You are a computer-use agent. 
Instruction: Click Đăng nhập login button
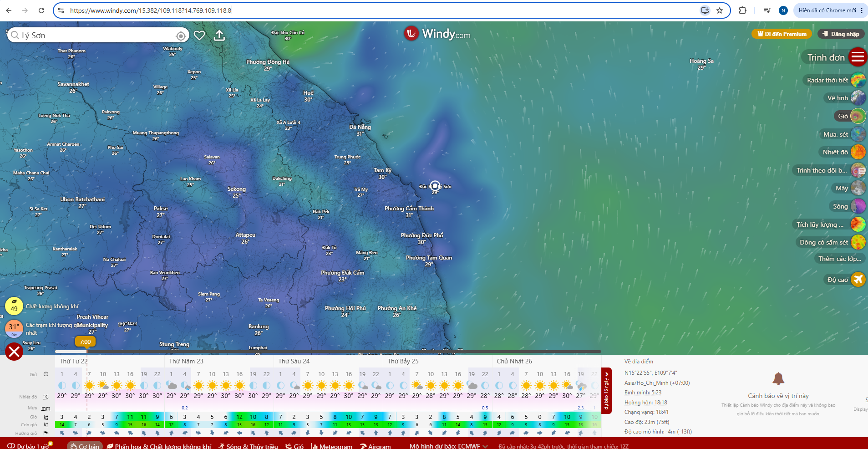click(841, 34)
